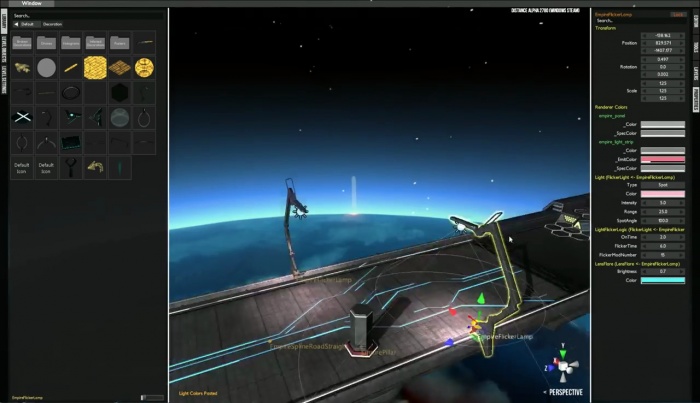Click the Intensity value field 5.0
The image size is (700, 403).
(663, 203)
